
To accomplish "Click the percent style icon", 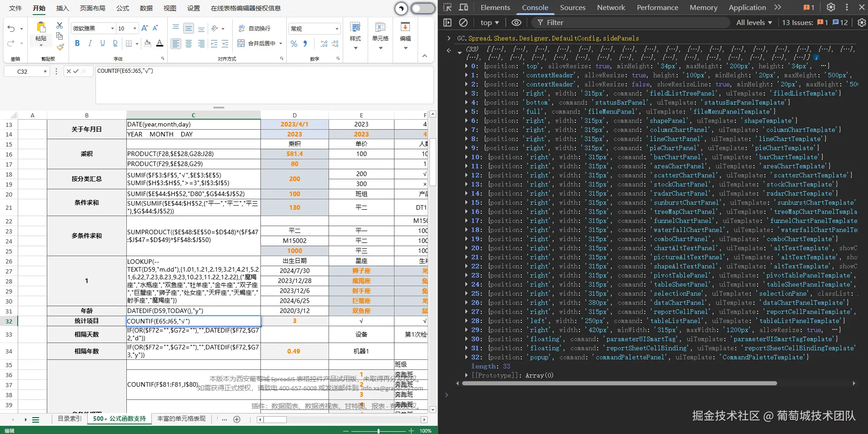I will [x=294, y=44].
